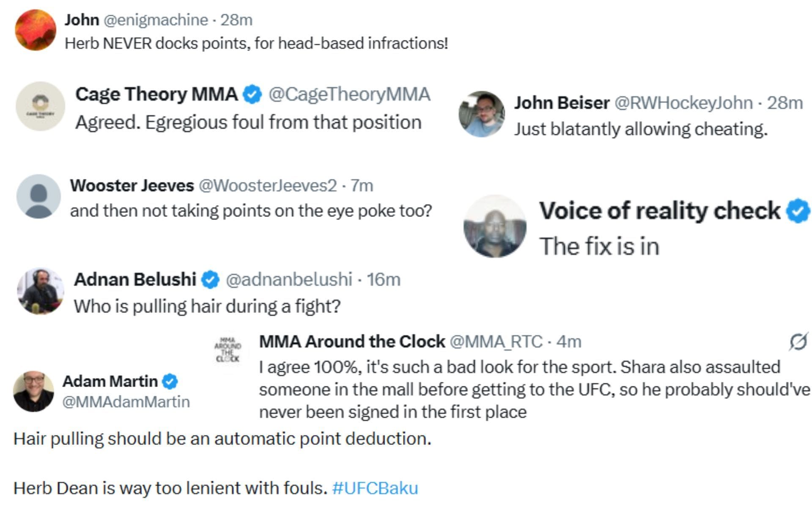Viewport: 812px width, 508px height.
Task: Click Adnan Belushi's blue verified checkmark
Action: 210,280
